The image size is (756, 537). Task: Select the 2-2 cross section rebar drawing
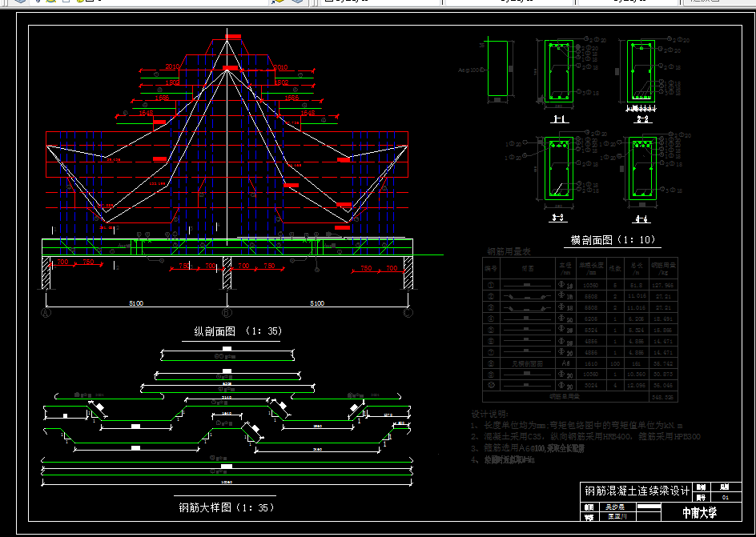(641, 70)
